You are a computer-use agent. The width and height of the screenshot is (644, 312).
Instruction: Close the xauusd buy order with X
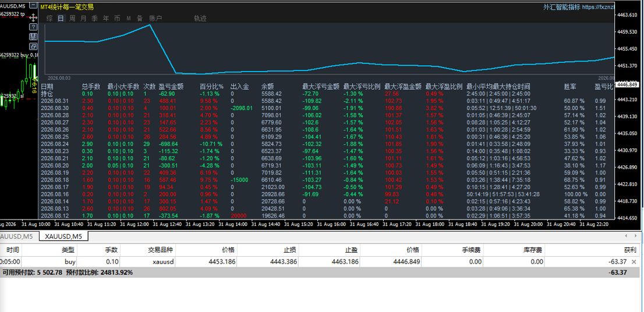click(634, 261)
